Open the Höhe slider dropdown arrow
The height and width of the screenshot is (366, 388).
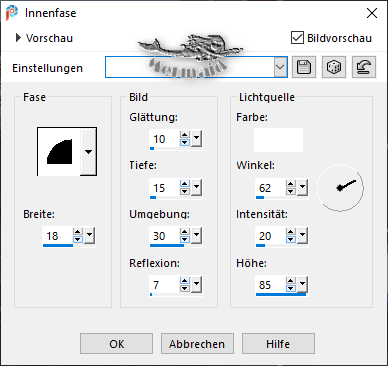coord(302,284)
